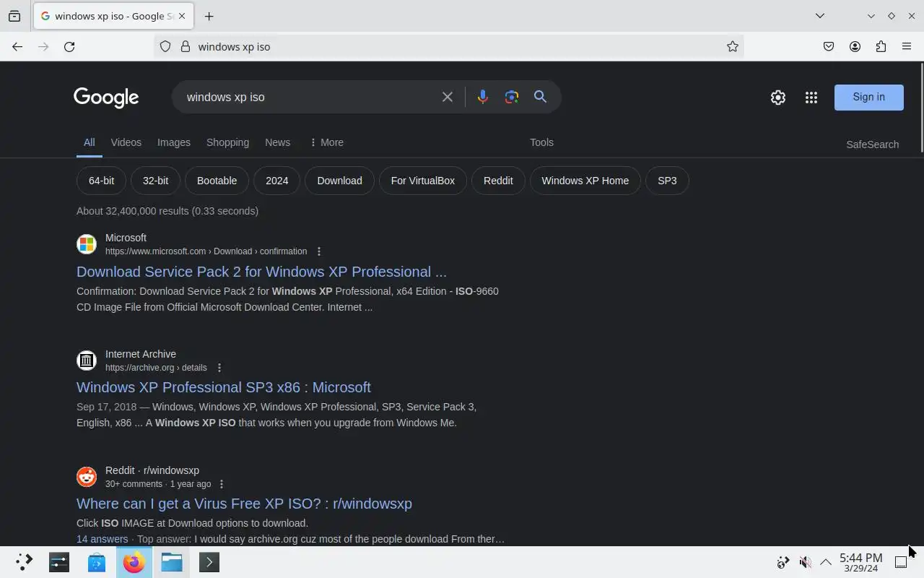Screen dimensions: 924x578
Task: Open the 14 answers link
Action: pos(102,539)
